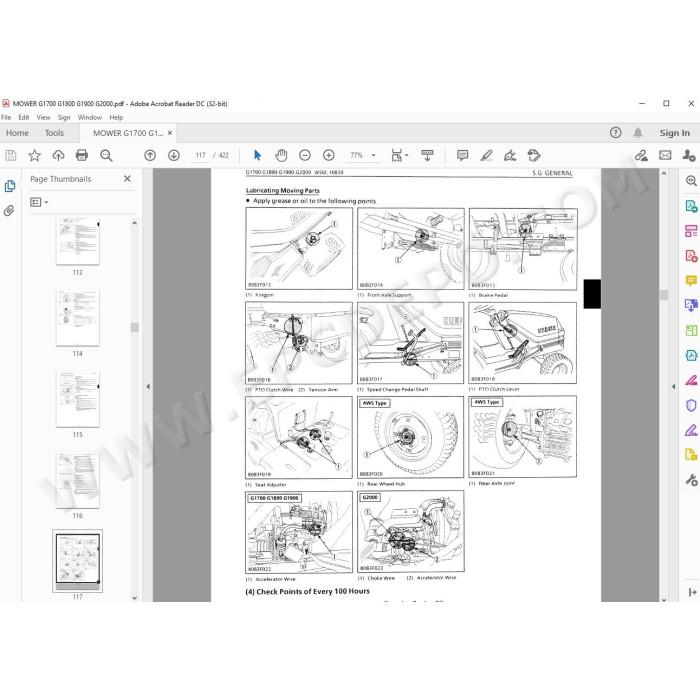Click the Sign In button
This screenshot has height=700, width=700.
(675, 133)
